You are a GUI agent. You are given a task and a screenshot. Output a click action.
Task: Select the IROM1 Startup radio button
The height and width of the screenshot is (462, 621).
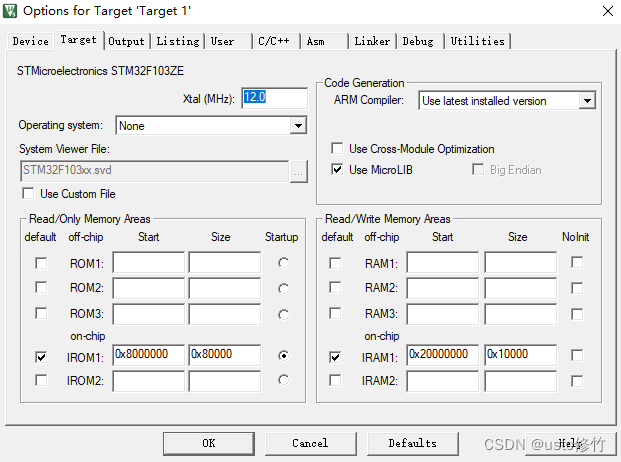(283, 356)
